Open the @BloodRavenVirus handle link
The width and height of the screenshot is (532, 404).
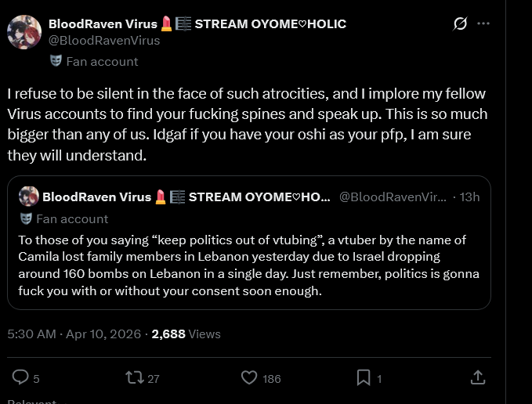[x=104, y=41]
